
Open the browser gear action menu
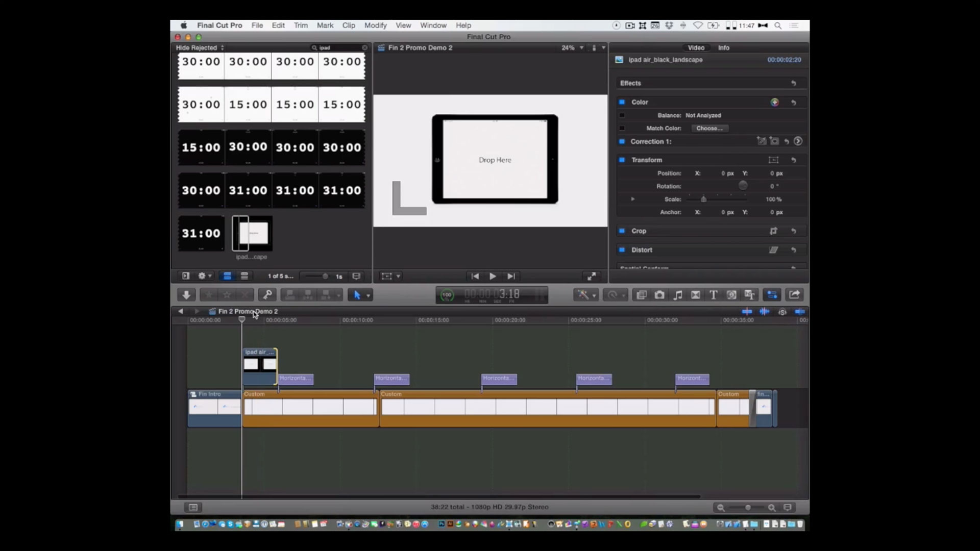click(x=204, y=276)
